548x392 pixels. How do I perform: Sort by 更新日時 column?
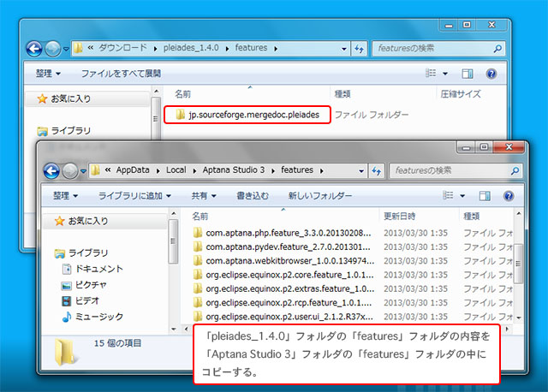(x=400, y=217)
